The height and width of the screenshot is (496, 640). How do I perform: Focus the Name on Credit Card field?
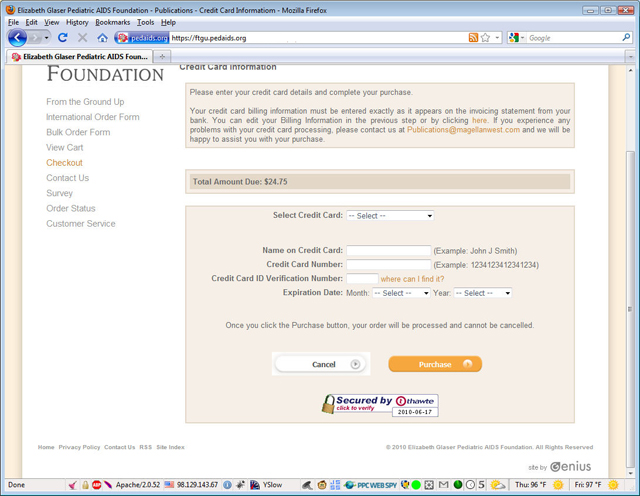(x=389, y=251)
